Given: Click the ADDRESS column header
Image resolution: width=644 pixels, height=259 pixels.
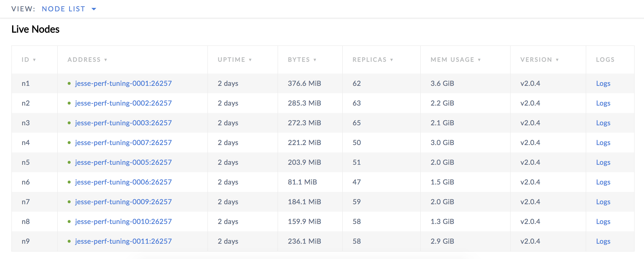Looking at the screenshot, I should pos(86,59).
